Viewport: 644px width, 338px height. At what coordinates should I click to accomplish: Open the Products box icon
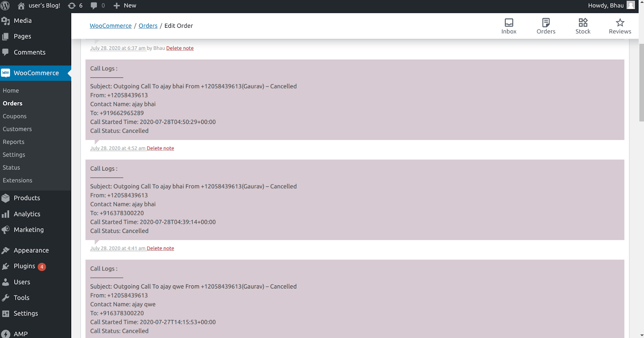tap(6, 198)
